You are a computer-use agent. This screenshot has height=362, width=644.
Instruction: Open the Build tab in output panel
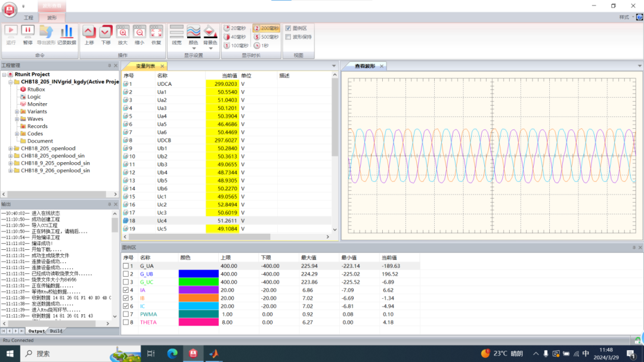click(56, 331)
